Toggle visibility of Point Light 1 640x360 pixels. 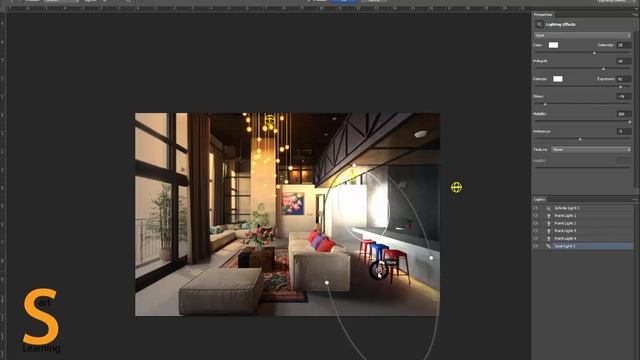click(536, 216)
